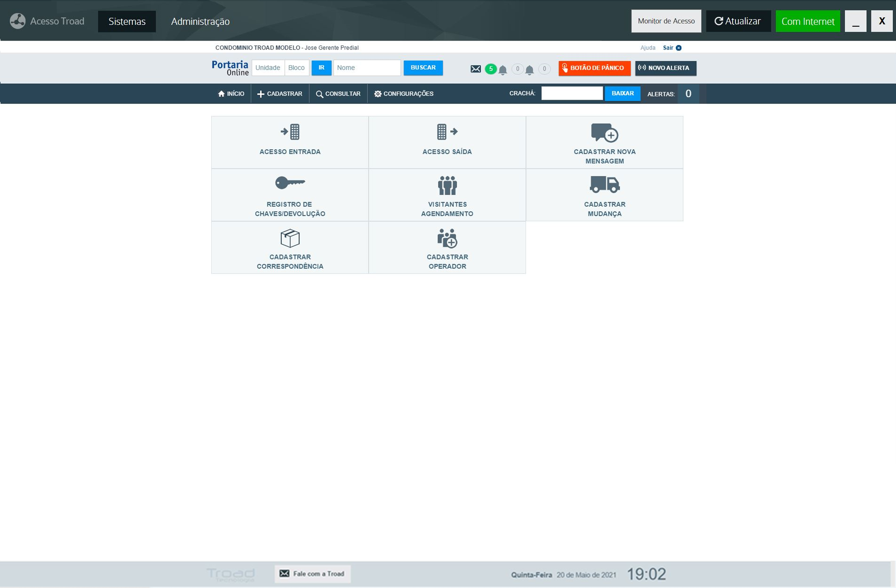Click the Buscar search button
The height and width of the screenshot is (588, 896).
423,68
